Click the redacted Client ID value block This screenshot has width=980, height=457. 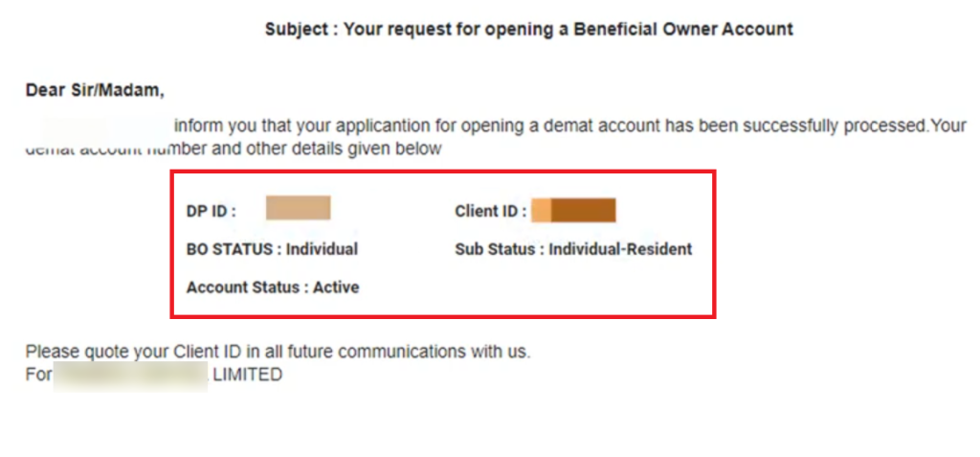574,211
